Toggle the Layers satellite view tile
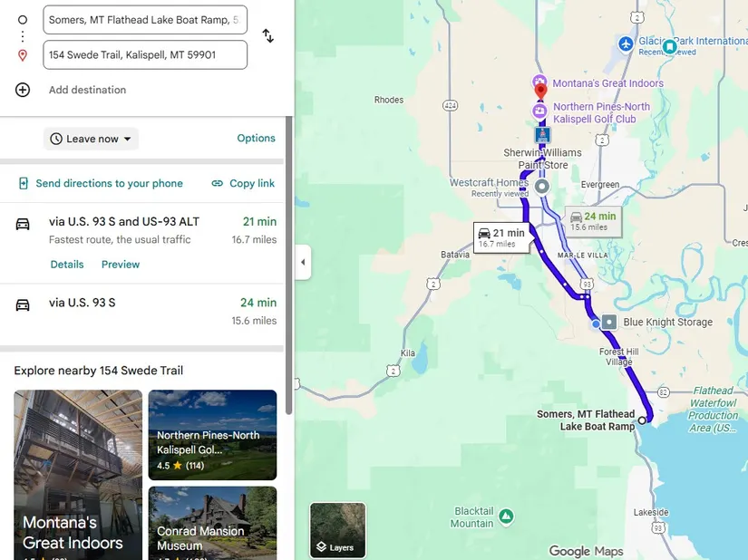Image resolution: width=748 pixels, height=560 pixels. (x=338, y=530)
